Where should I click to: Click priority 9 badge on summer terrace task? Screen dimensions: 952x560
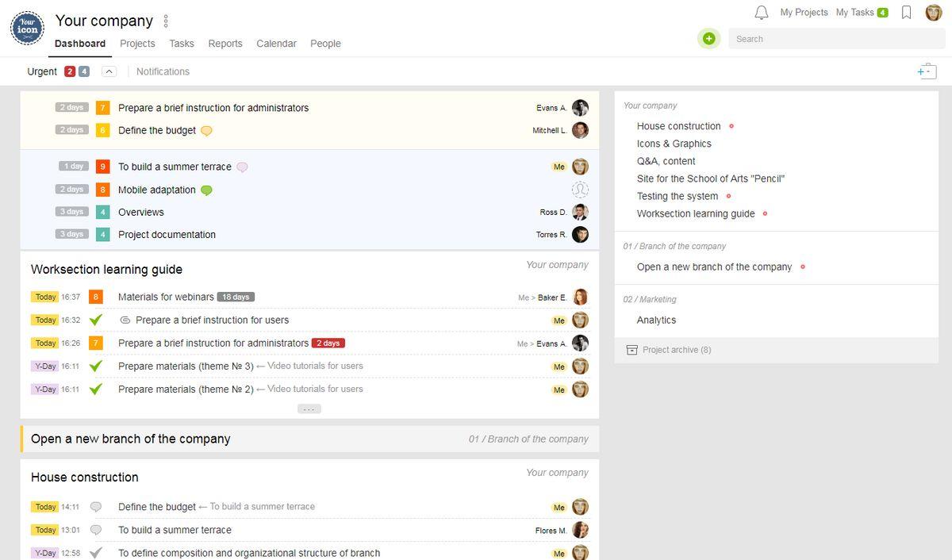[x=102, y=167]
